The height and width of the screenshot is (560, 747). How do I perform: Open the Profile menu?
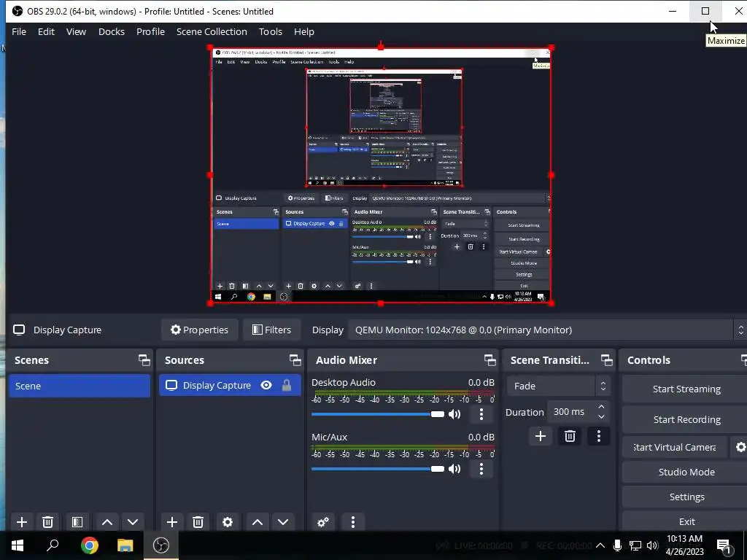(150, 31)
